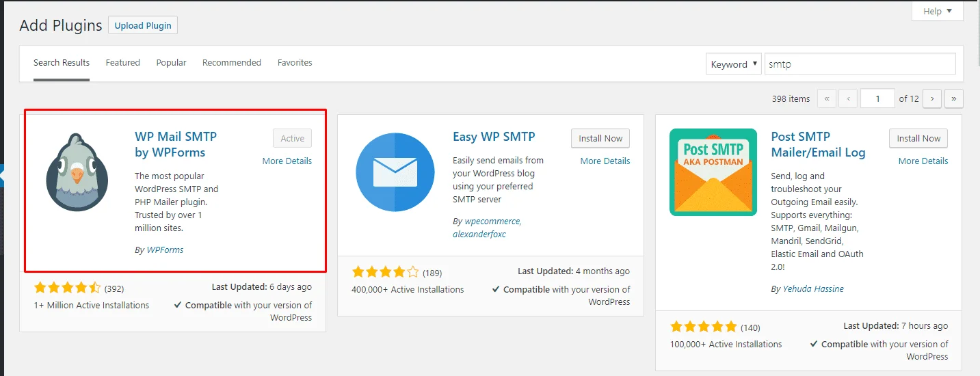Image resolution: width=980 pixels, height=376 pixels.
Task: Click the WP Mail SMTP star rating
Action: pyautogui.click(x=67, y=288)
